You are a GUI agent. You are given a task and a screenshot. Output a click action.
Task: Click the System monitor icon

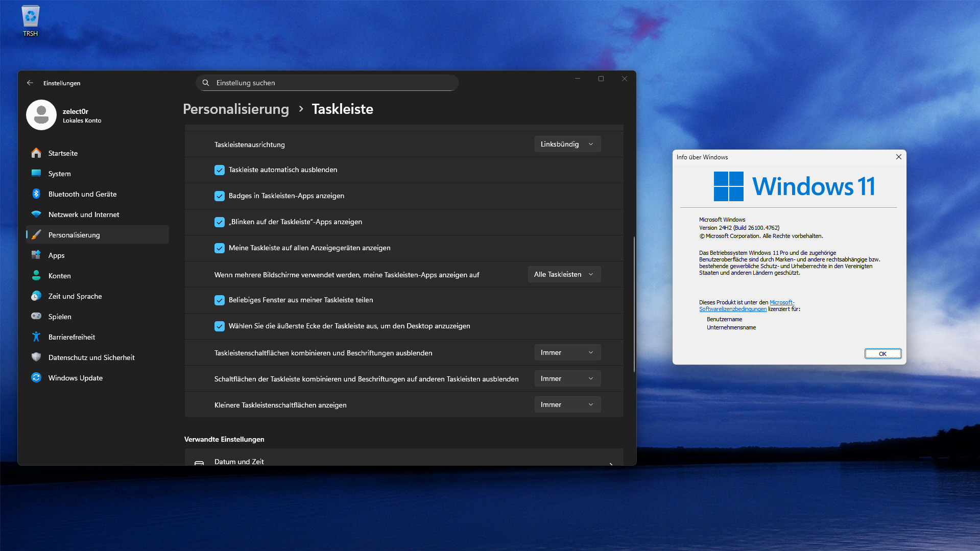tap(36, 174)
